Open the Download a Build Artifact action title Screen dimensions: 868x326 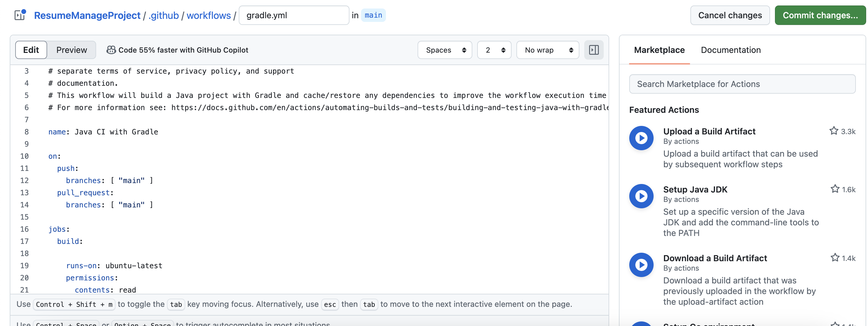(x=715, y=258)
